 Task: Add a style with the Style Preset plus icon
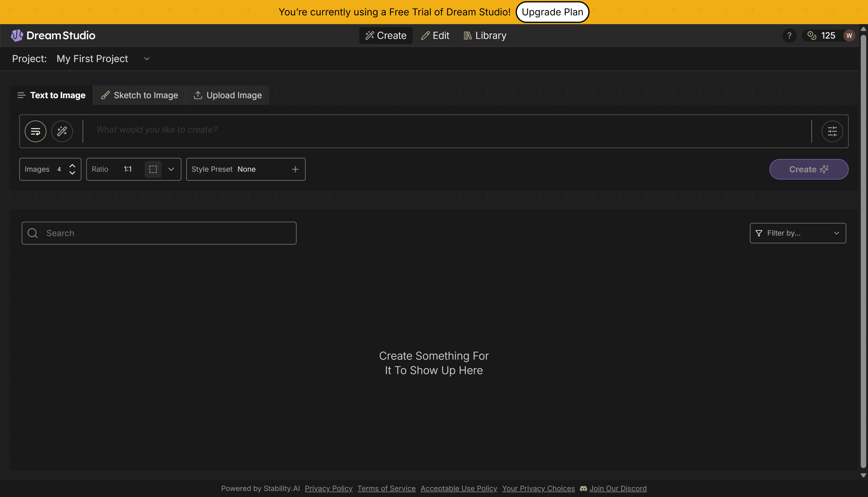pyautogui.click(x=295, y=169)
